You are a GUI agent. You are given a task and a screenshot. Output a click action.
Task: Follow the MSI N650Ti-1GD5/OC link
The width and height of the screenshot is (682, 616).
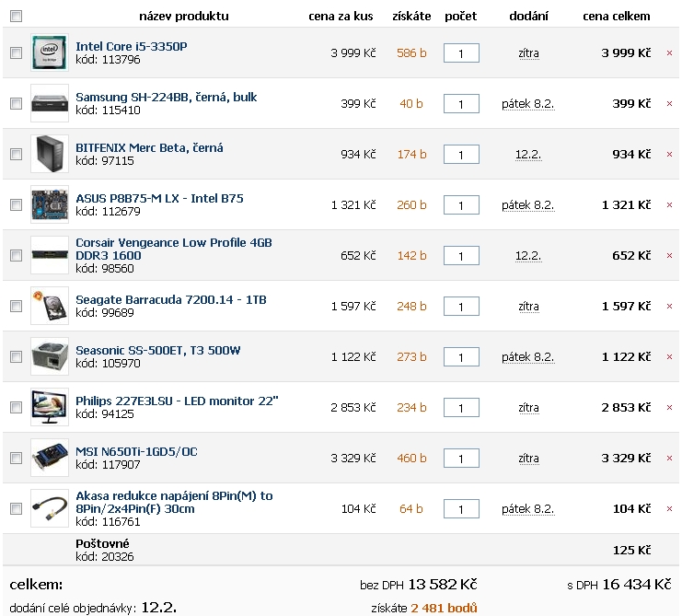(x=136, y=451)
